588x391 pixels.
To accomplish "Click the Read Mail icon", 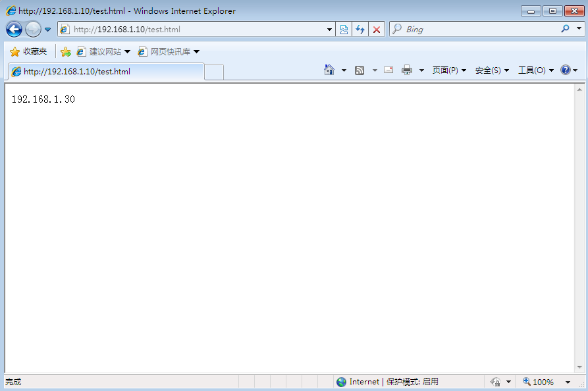I will point(388,70).
